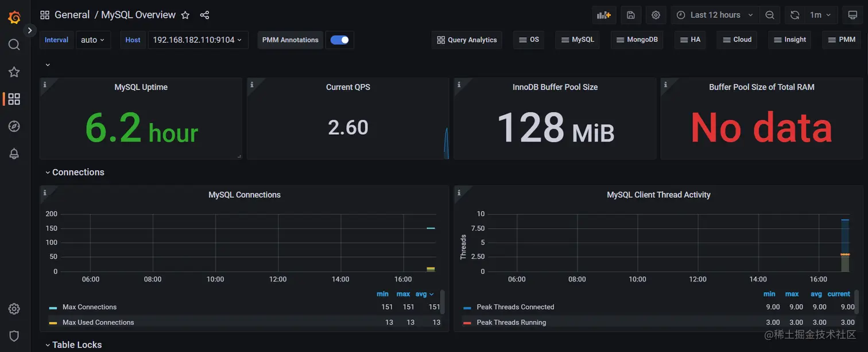
Task: Open the Starred icon in the sidebar
Action: coord(14,72)
